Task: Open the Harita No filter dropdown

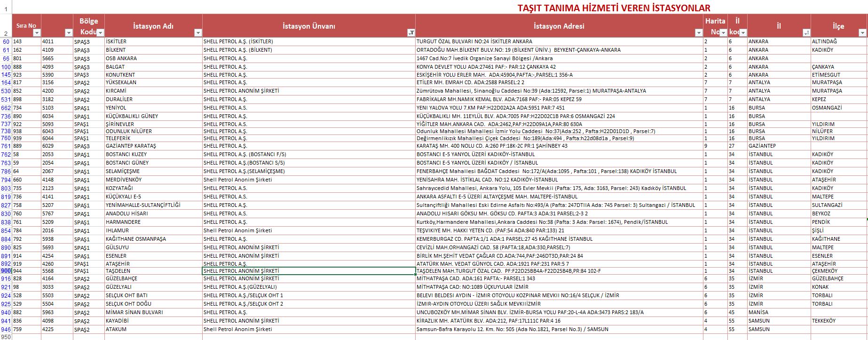Action: [x=723, y=32]
